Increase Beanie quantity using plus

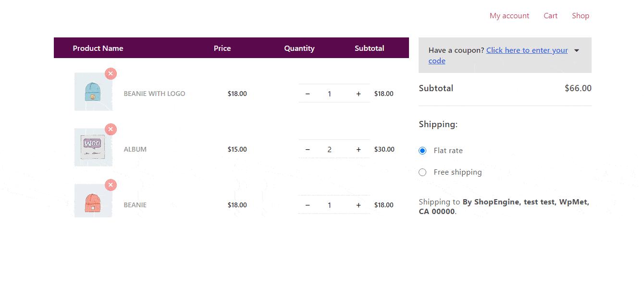tap(359, 205)
